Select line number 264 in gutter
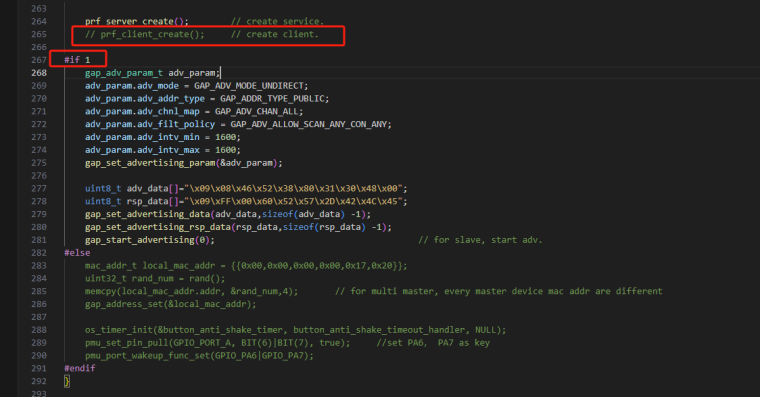760x397 pixels. (39, 21)
